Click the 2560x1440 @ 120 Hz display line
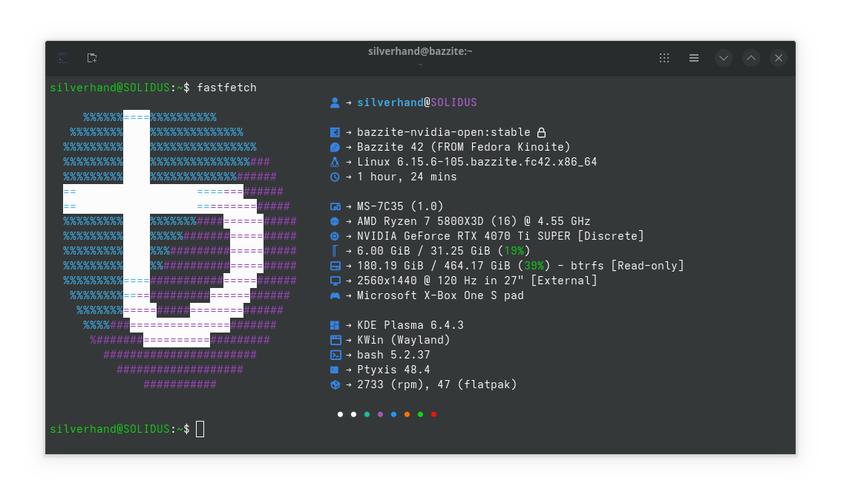Image resolution: width=841 pixels, height=504 pixels. 477,281
